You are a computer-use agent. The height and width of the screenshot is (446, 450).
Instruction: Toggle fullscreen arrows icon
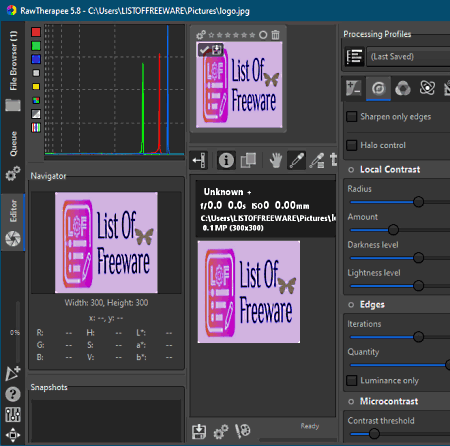(x=13, y=435)
